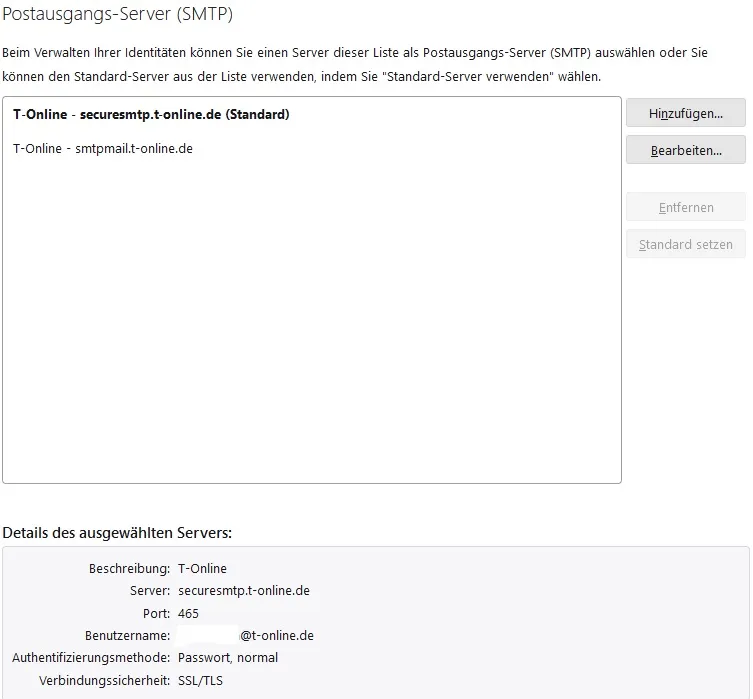This screenshot has height=699, width=753.
Task: Click the Beschreibung value T-Online
Action: point(202,568)
